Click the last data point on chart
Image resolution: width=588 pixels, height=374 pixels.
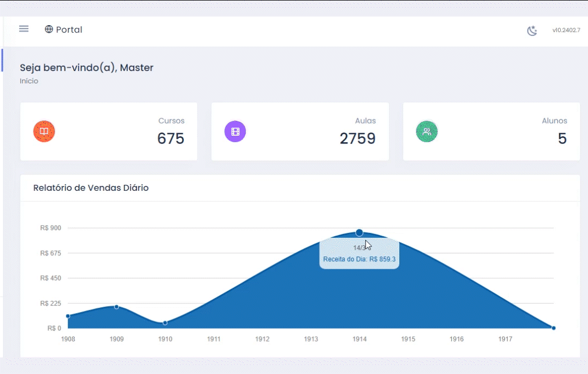553,328
